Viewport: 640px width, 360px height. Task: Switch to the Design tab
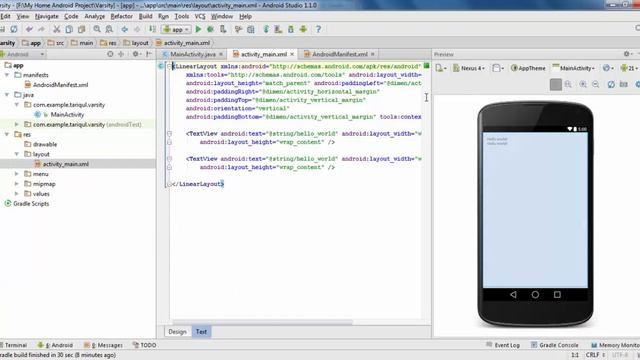[x=178, y=332]
